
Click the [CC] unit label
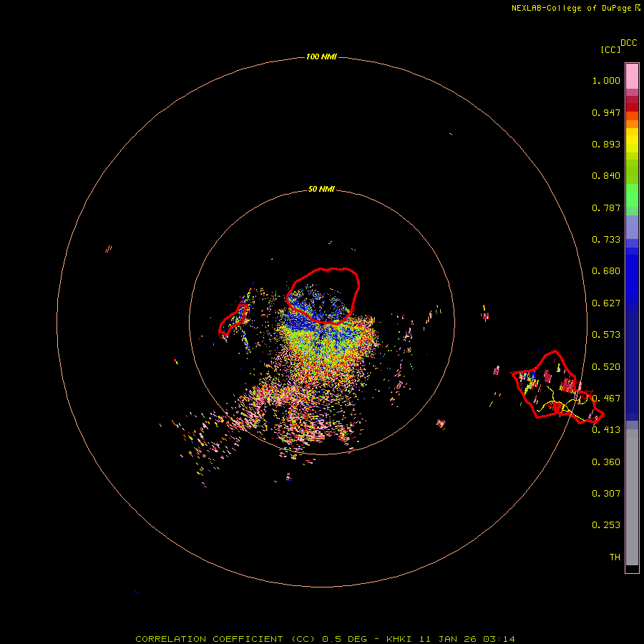click(610, 49)
